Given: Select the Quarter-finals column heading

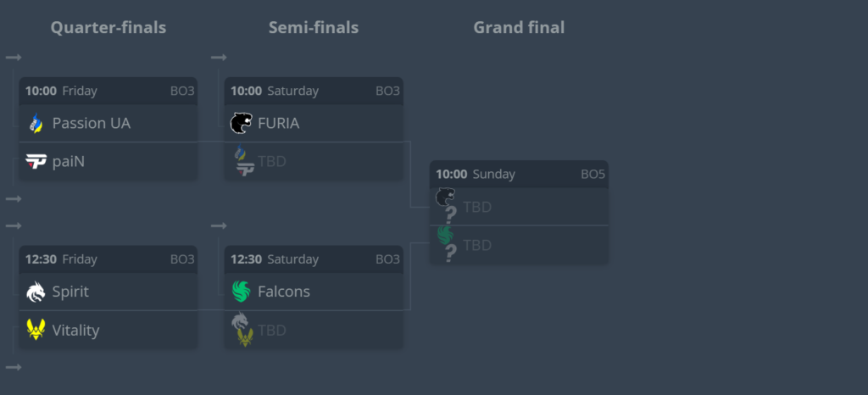Looking at the screenshot, I should 108,28.
